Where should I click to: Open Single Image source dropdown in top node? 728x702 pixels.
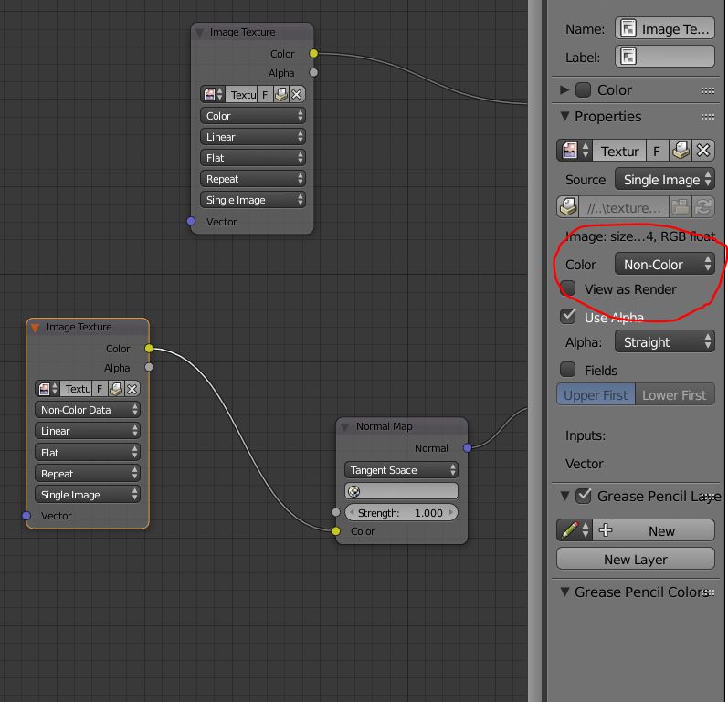pos(253,200)
